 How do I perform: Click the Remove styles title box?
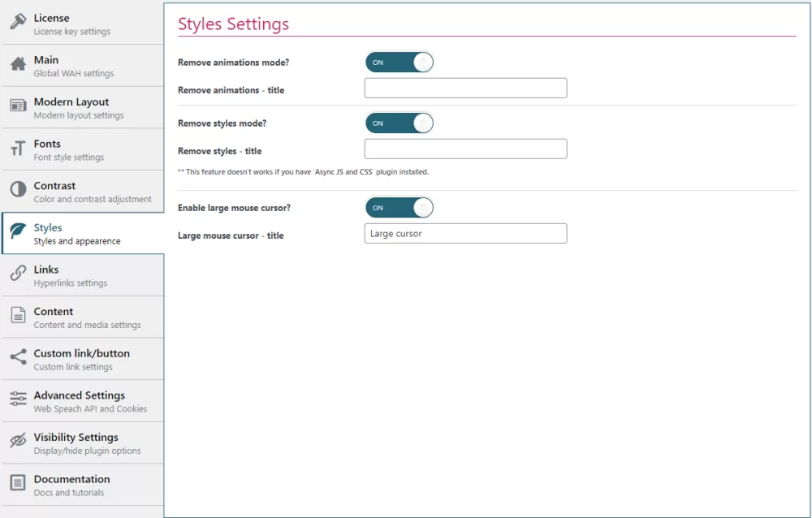pos(465,149)
